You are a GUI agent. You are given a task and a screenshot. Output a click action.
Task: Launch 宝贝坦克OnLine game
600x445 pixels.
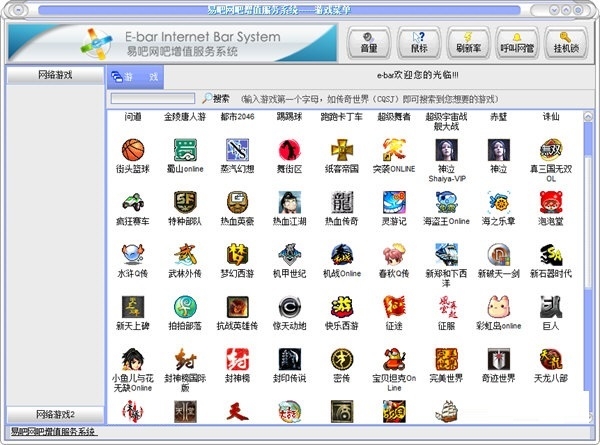pos(394,360)
